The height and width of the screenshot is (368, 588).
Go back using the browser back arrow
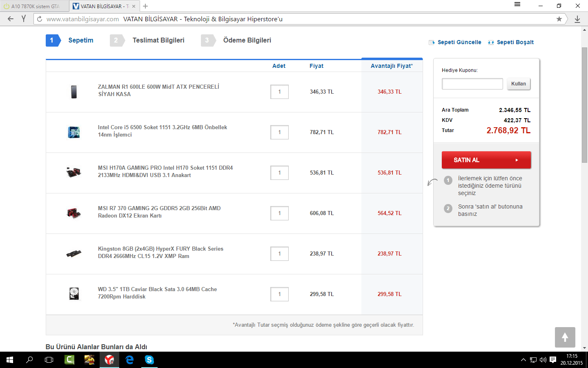click(11, 19)
